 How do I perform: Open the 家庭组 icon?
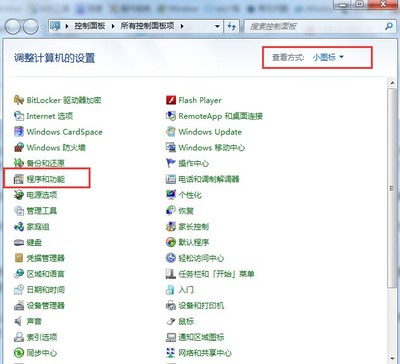tap(19, 227)
